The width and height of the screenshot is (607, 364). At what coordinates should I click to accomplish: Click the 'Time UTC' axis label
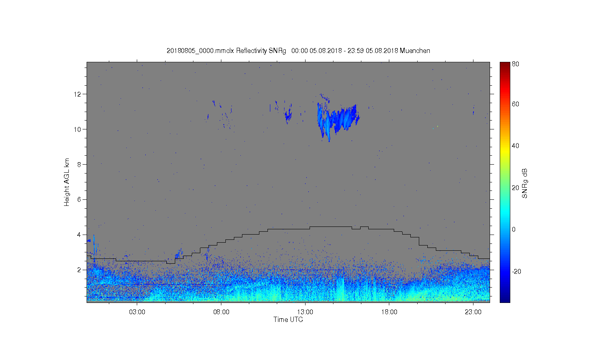[288, 320]
